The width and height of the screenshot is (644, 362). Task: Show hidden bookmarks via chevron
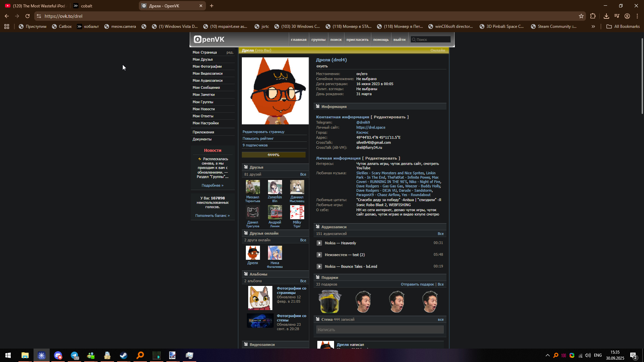(593, 26)
